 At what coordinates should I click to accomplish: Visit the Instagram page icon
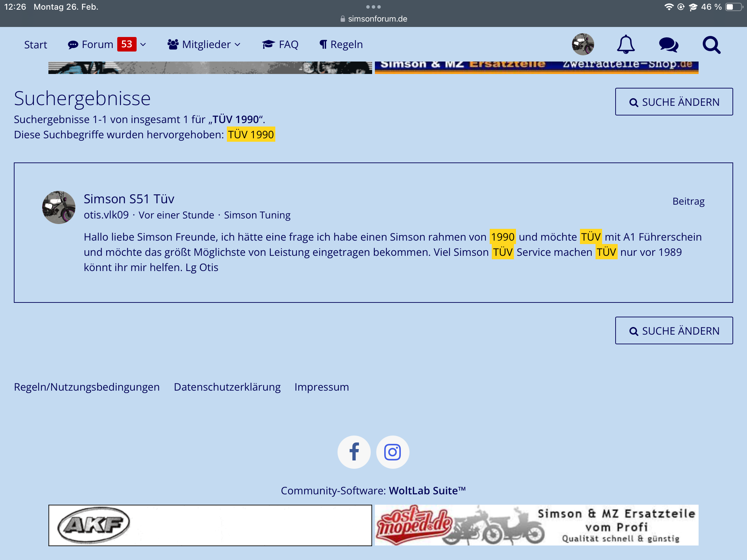coord(393,452)
